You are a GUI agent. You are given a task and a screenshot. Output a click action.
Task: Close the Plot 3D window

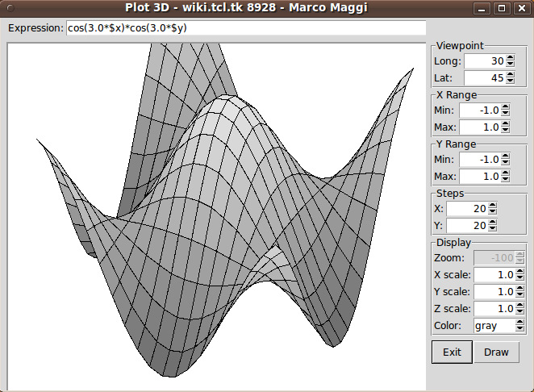pos(522,8)
